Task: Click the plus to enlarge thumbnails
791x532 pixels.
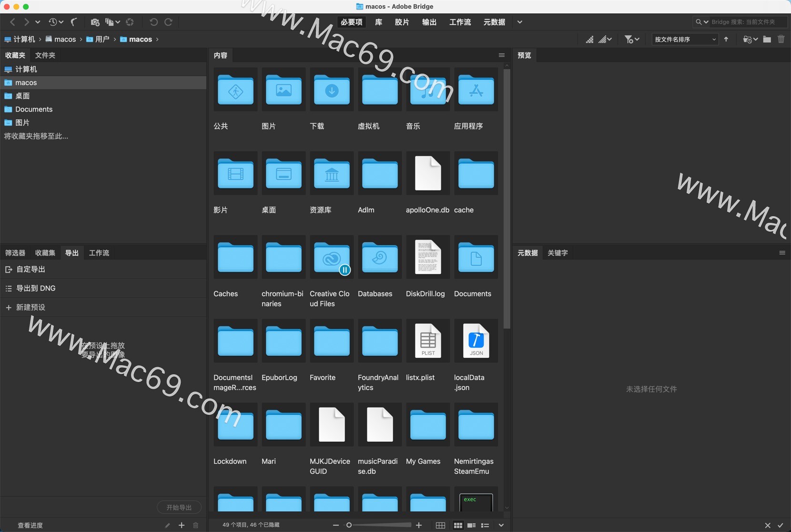Action: click(x=419, y=525)
